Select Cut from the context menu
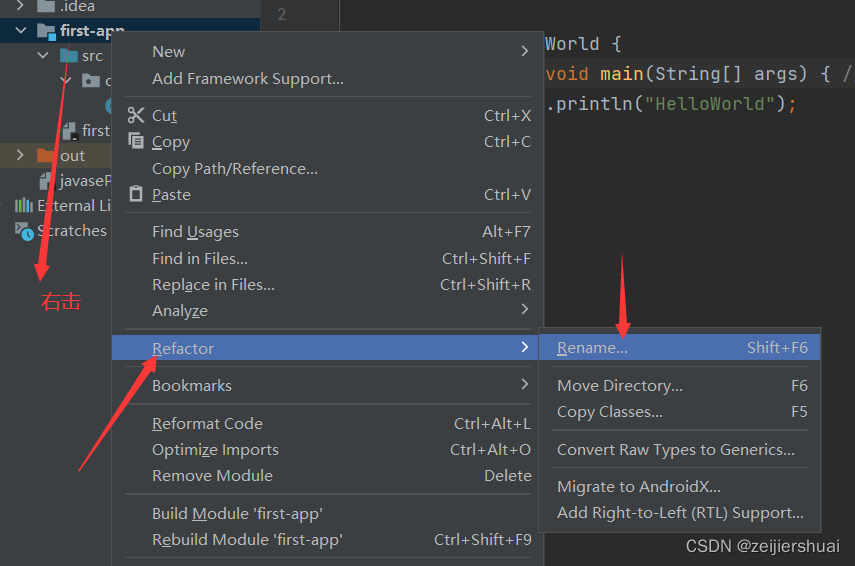Image resolution: width=855 pixels, height=566 pixels. point(327,116)
